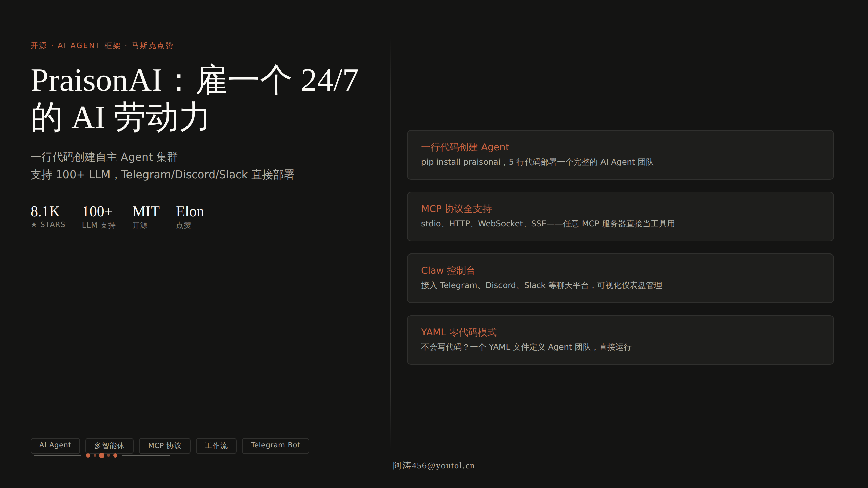Click the PraisonAI main headline
This screenshot has height=488, width=868.
(195, 99)
